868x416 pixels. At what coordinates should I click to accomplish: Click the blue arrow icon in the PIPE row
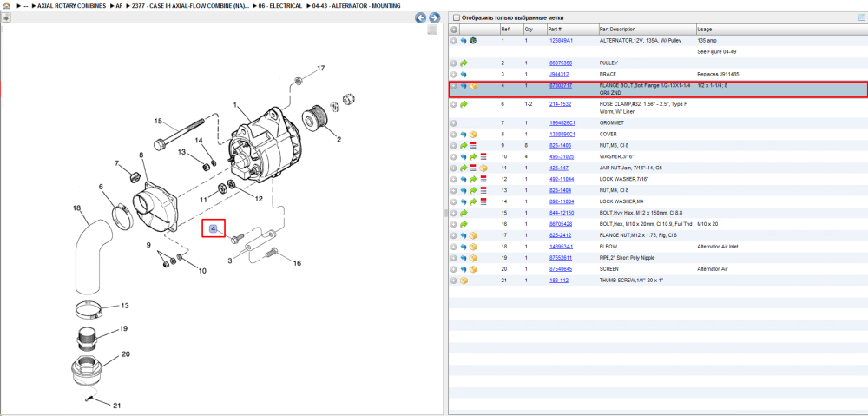(x=464, y=258)
